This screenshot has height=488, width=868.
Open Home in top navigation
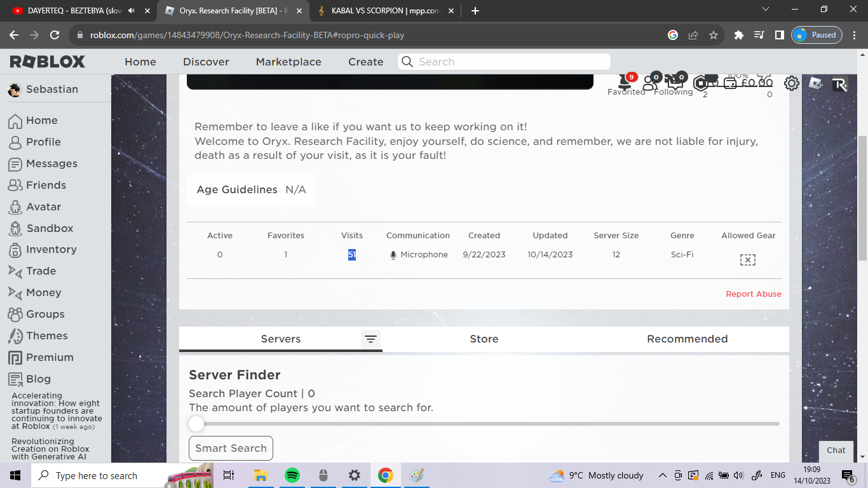pyautogui.click(x=140, y=62)
